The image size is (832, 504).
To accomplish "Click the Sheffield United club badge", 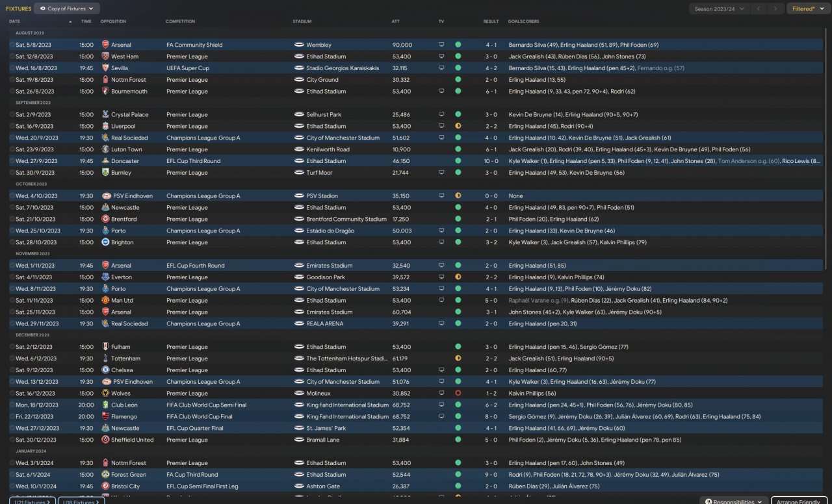I will [x=105, y=440].
